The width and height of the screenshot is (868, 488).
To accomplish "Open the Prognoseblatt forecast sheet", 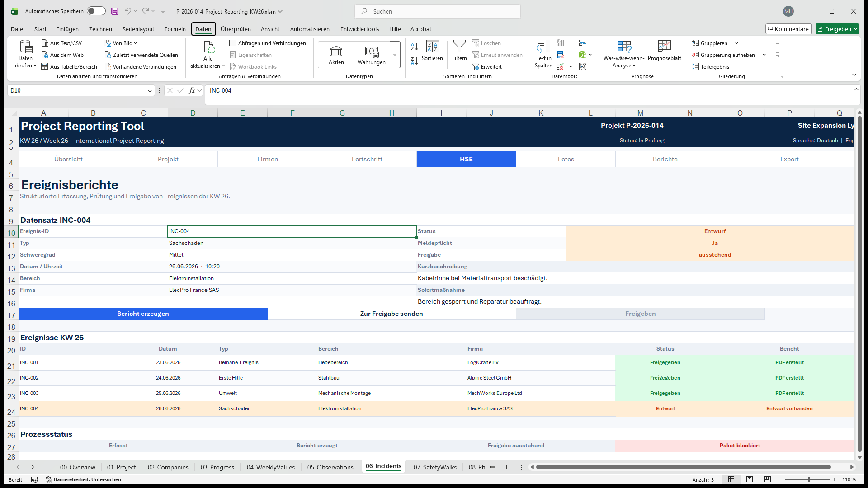I will 665,50.
